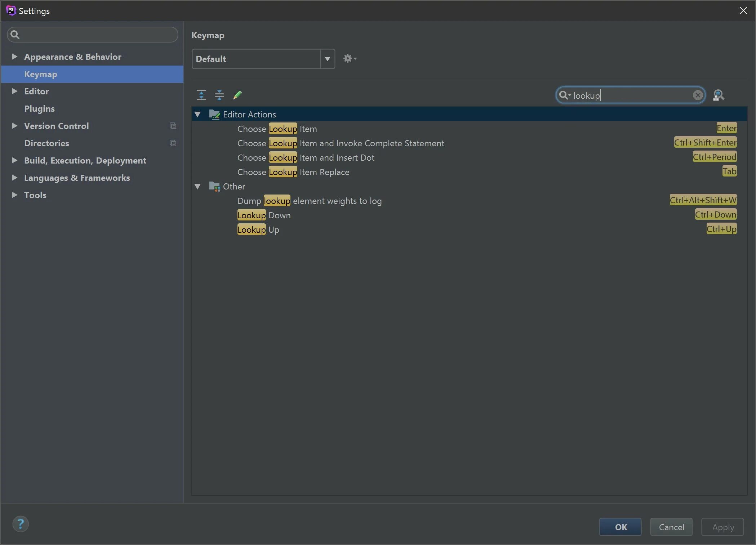Click the green pencil Edit Shortcut icon
The height and width of the screenshot is (545, 756).
(237, 95)
